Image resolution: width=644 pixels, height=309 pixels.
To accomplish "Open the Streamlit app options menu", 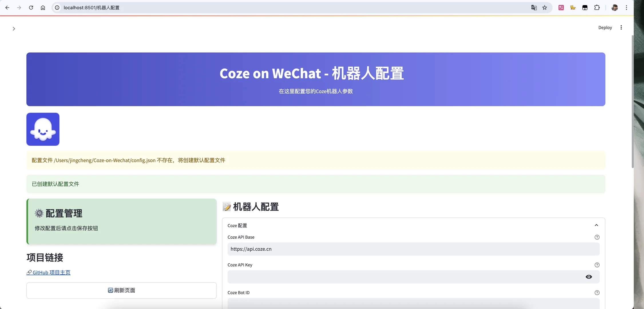I will pyautogui.click(x=621, y=27).
